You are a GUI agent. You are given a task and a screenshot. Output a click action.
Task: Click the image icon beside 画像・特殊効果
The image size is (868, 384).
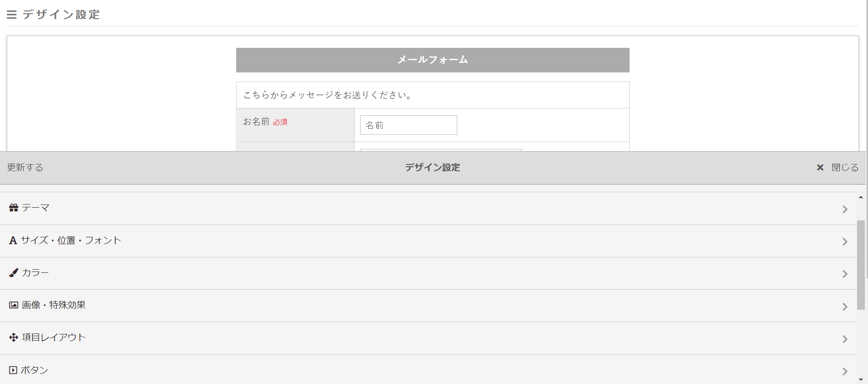coord(14,305)
